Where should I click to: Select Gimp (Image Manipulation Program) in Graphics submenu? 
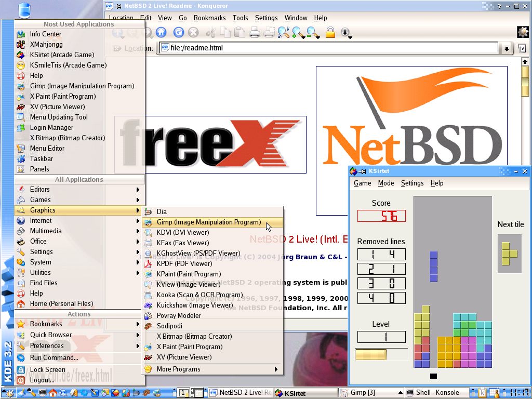tap(212, 222)
